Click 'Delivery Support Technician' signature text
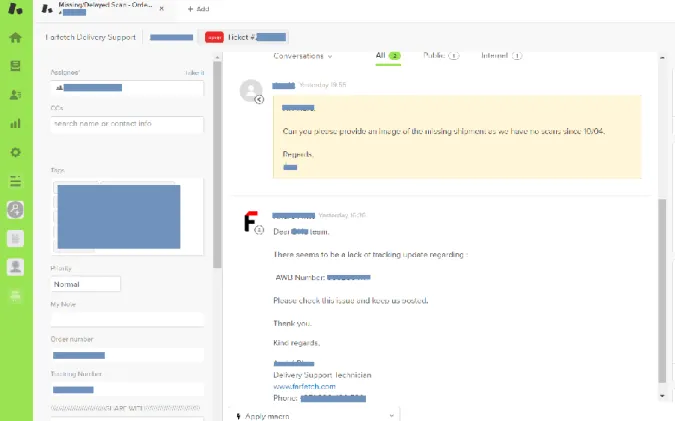The image size is (675, 421). click(x=322, y=375)
